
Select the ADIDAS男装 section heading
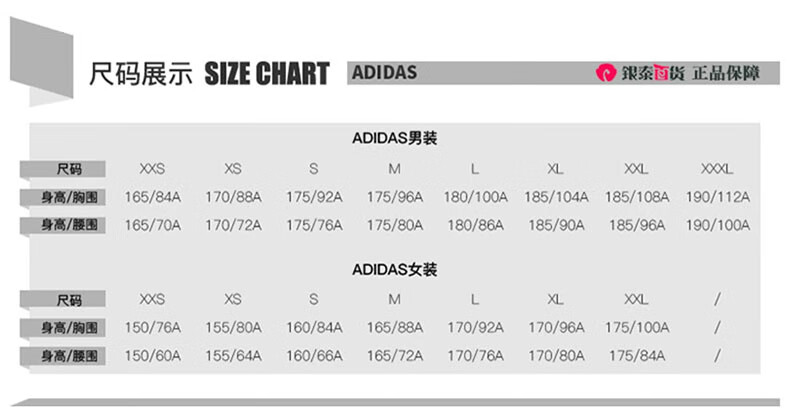coord(394,138)
